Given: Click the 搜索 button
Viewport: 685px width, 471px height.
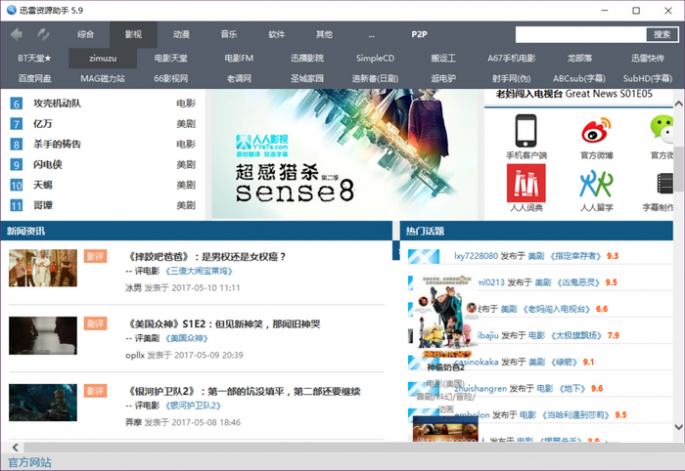Looking at the screenshot, I should (661, 34).
